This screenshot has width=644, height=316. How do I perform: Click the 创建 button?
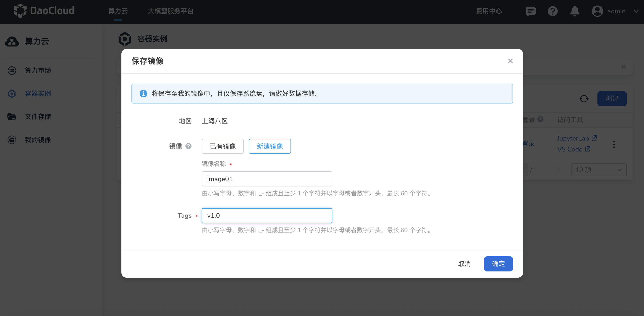[x=612, y=99]
